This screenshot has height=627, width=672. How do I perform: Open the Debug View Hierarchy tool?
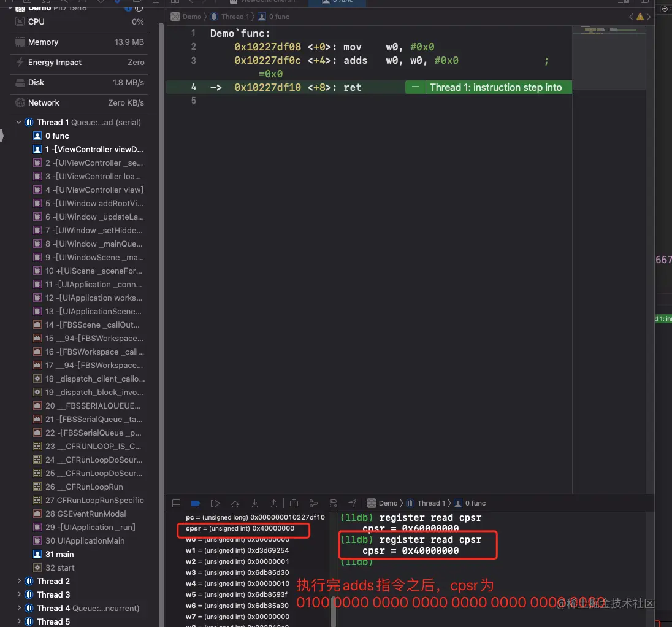coord(294,503)
